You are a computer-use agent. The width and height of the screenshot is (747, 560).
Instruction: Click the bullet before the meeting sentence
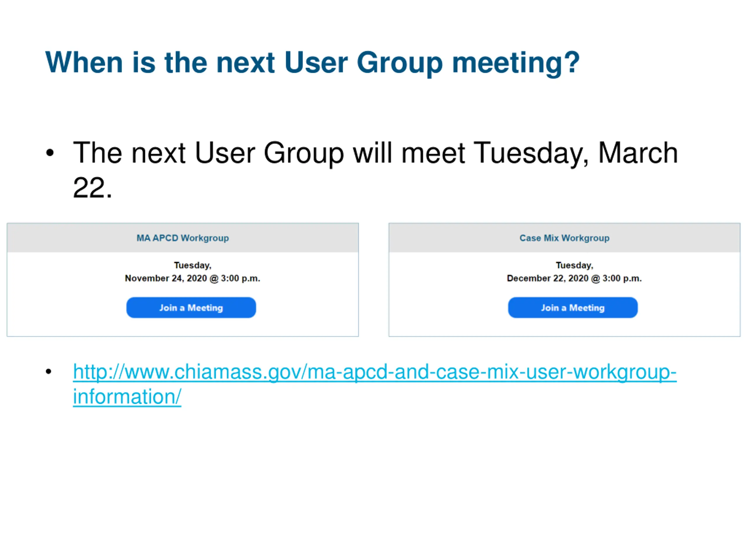point(50,153)
